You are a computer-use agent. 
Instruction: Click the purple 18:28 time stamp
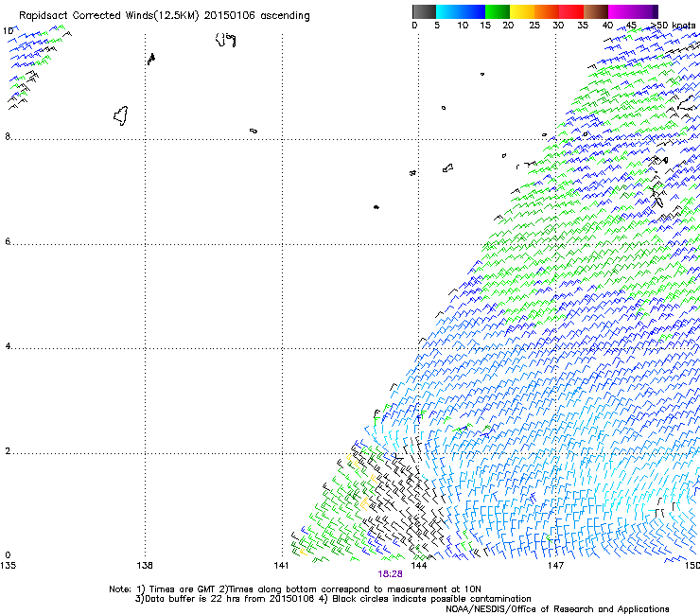[390, 574]
